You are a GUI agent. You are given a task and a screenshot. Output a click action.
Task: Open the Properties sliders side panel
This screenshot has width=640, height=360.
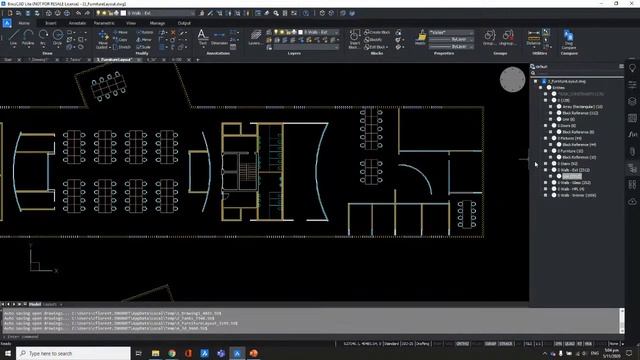pos(632,85)
